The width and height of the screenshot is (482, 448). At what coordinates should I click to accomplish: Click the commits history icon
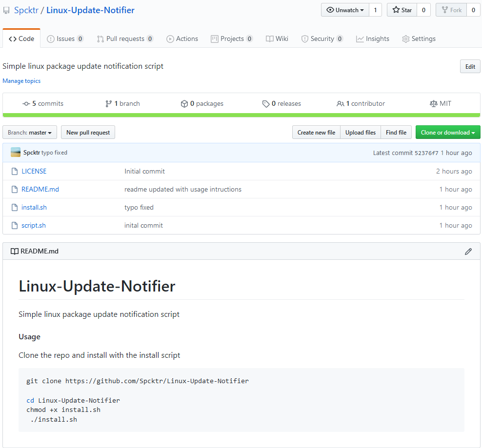[x=26, y=104]
